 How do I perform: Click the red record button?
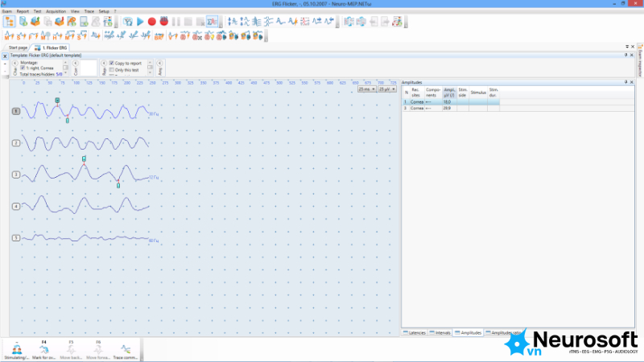[x=152, y=22]
